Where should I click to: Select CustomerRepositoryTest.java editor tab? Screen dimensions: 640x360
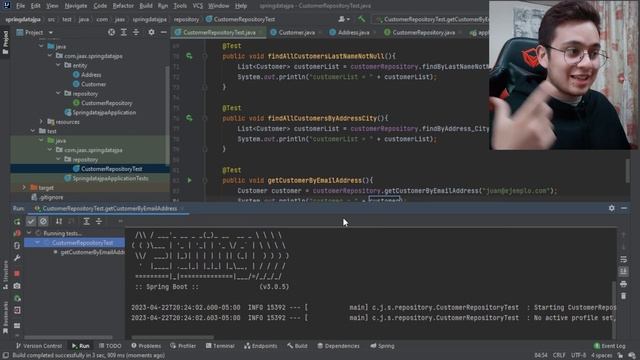coord(219,32)
